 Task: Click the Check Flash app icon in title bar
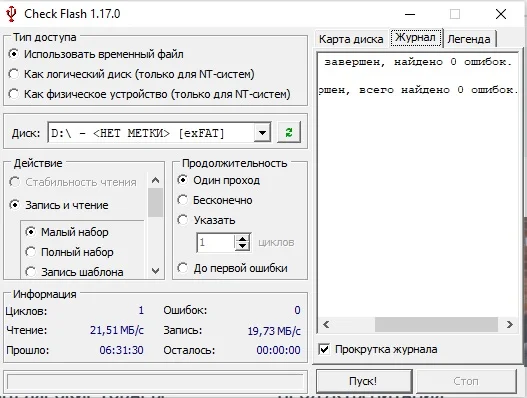click(11, 14)
